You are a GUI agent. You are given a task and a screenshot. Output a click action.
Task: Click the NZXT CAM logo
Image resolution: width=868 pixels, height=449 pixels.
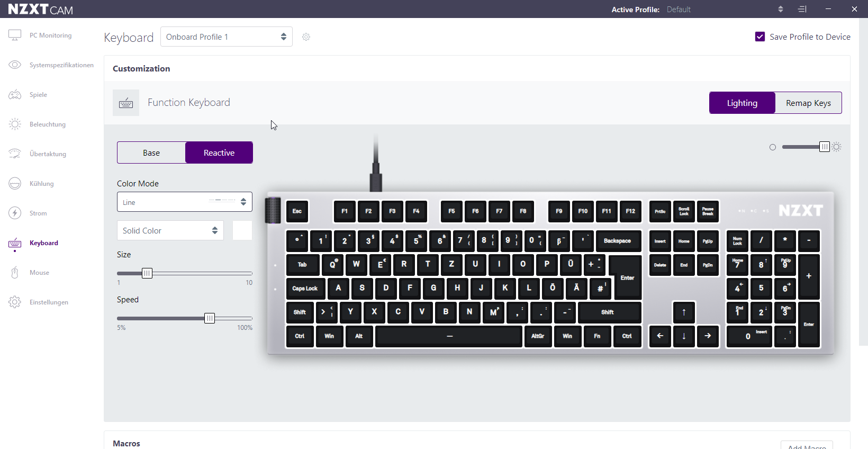40,9
